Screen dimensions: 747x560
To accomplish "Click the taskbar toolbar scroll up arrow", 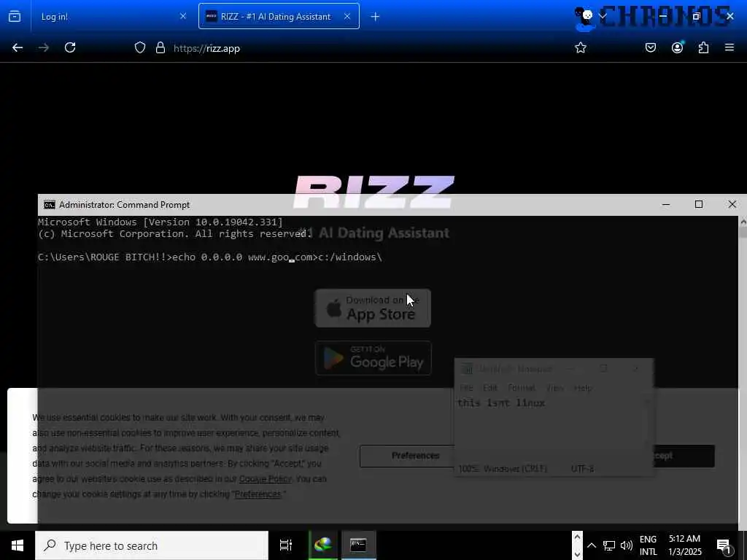I will point(577,537).
